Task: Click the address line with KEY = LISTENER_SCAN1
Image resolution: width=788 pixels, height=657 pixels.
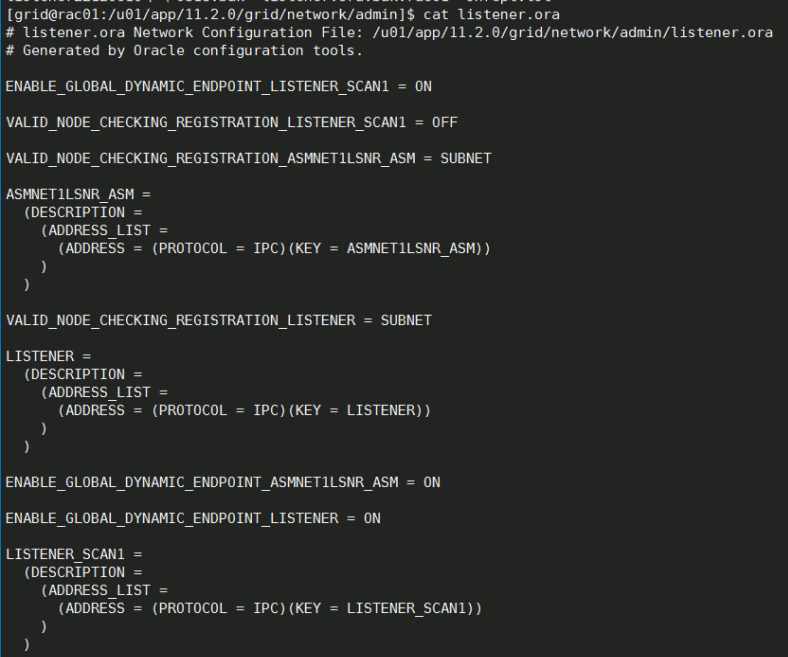Action: click(270, 608)
